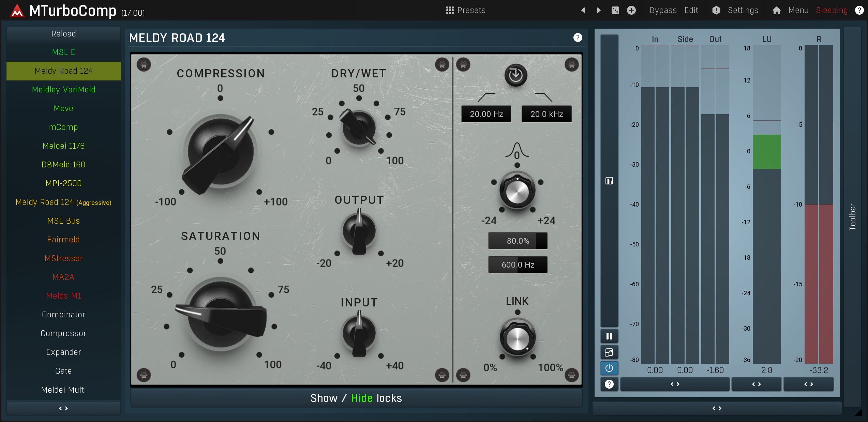Click the previous preset arrow
868x422 pixels.
pos(583,10)
